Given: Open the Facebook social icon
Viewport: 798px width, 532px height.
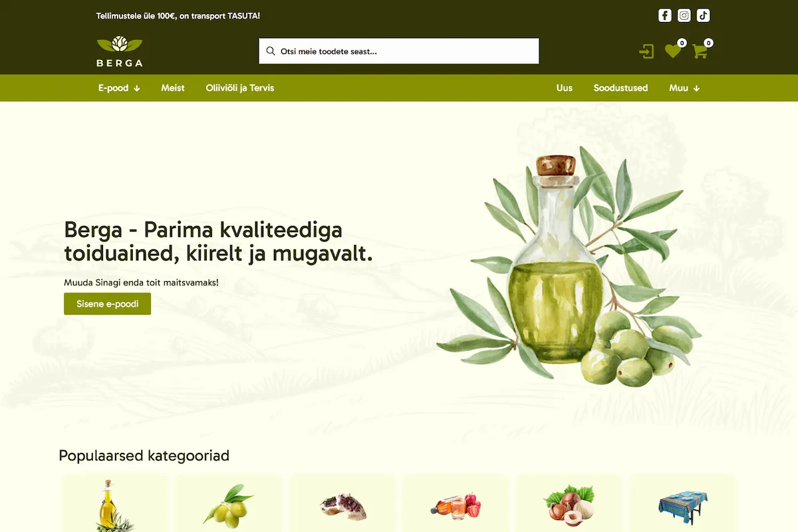Looking at the screenshot, I should pos(664,15).
